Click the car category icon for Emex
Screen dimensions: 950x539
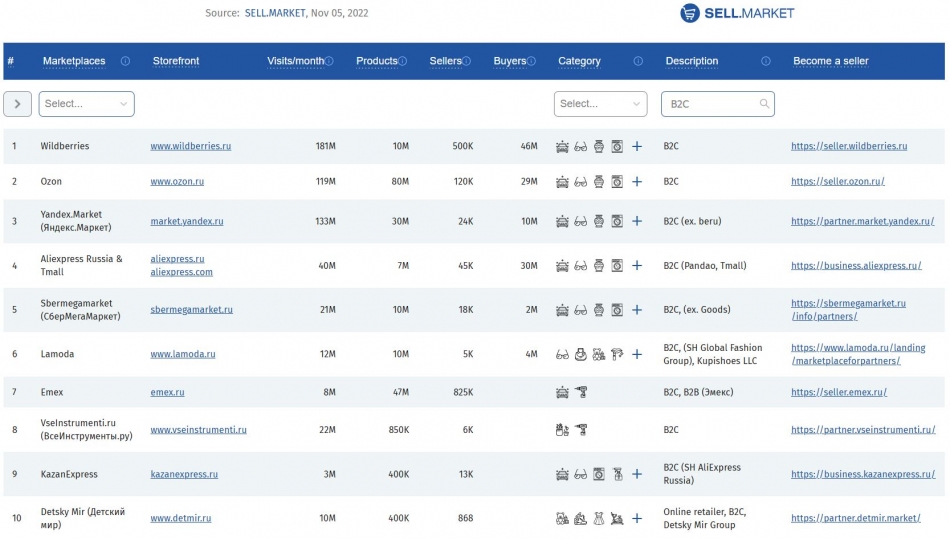[562, 392]
